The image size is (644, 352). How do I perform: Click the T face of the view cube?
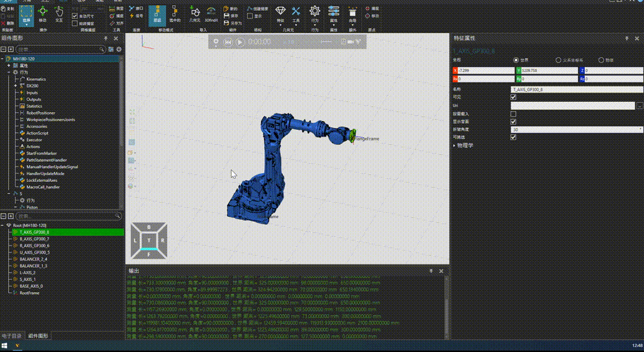pyautogui.click(x=148, y=241)
